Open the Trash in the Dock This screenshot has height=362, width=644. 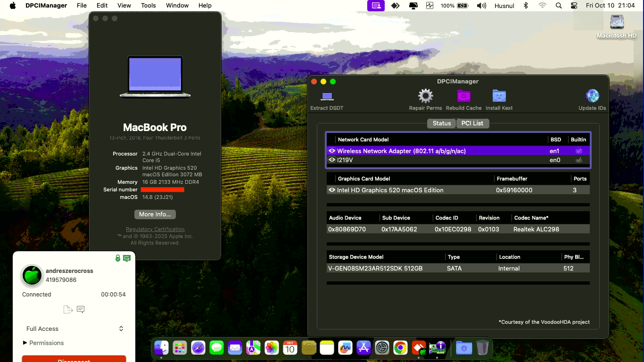[482, 348]
